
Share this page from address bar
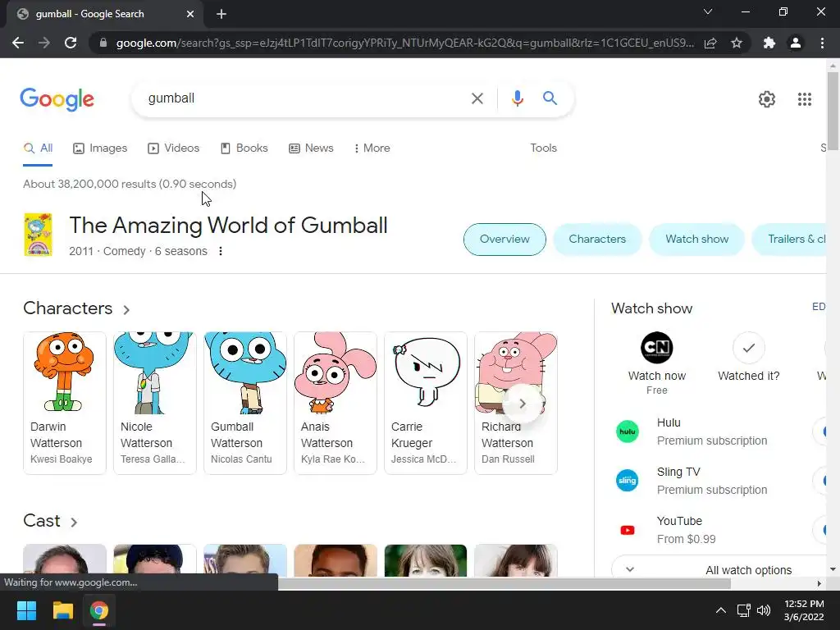[x=710, y=43]
